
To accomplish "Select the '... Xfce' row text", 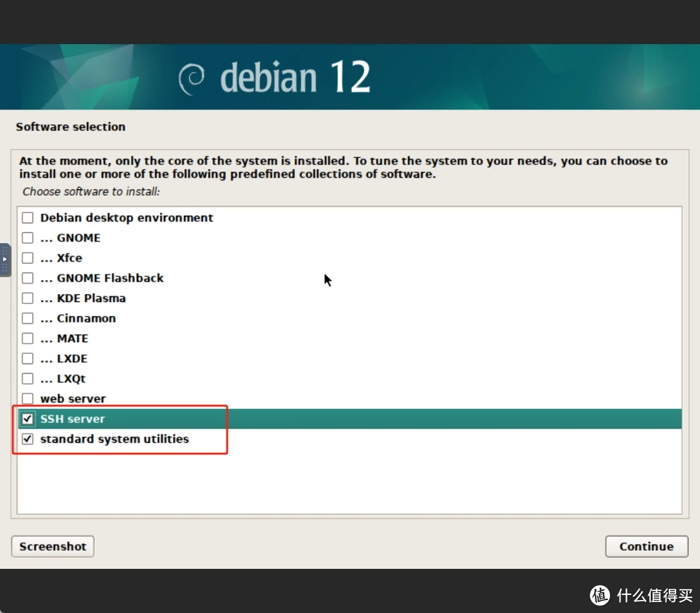I will [x=61, y=258].
